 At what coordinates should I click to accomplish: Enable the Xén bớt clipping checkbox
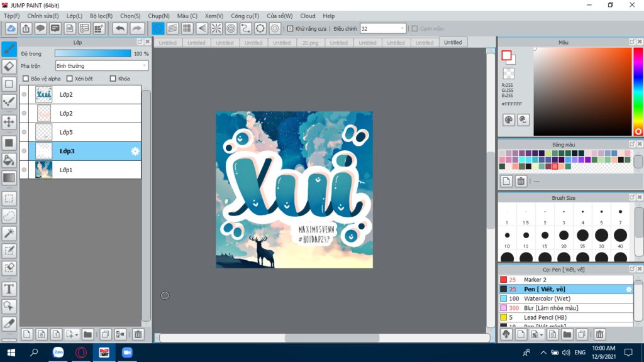[x=69, y=79]
